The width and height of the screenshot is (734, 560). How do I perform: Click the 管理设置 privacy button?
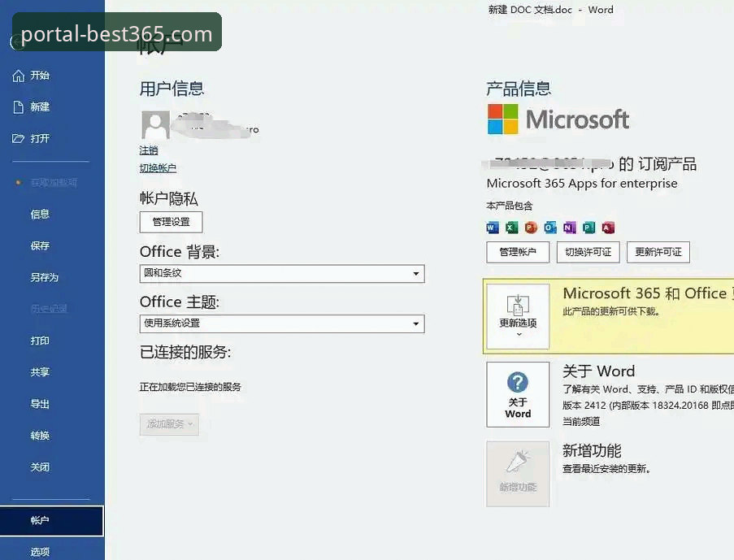pyautogui.click(x=171, y=222)
